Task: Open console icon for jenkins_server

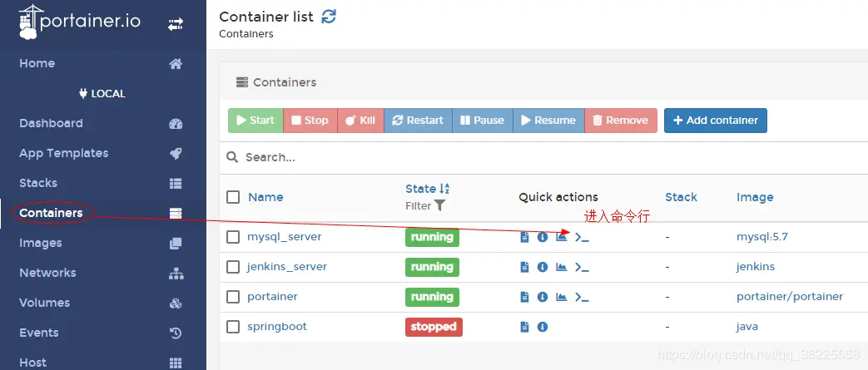Action: 581,267
